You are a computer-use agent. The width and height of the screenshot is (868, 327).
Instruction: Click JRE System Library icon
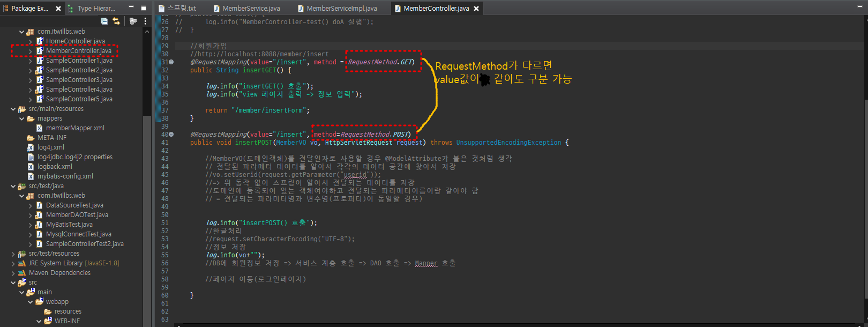(x=22, y=263)
